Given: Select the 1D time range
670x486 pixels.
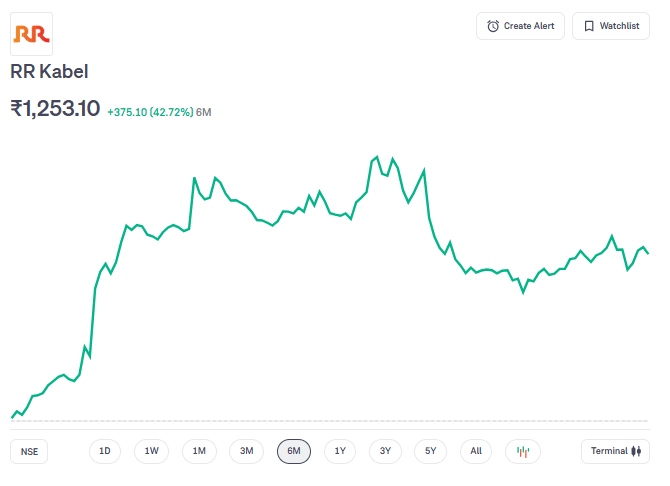Looking at the screenshot, I should coord(104,451).
